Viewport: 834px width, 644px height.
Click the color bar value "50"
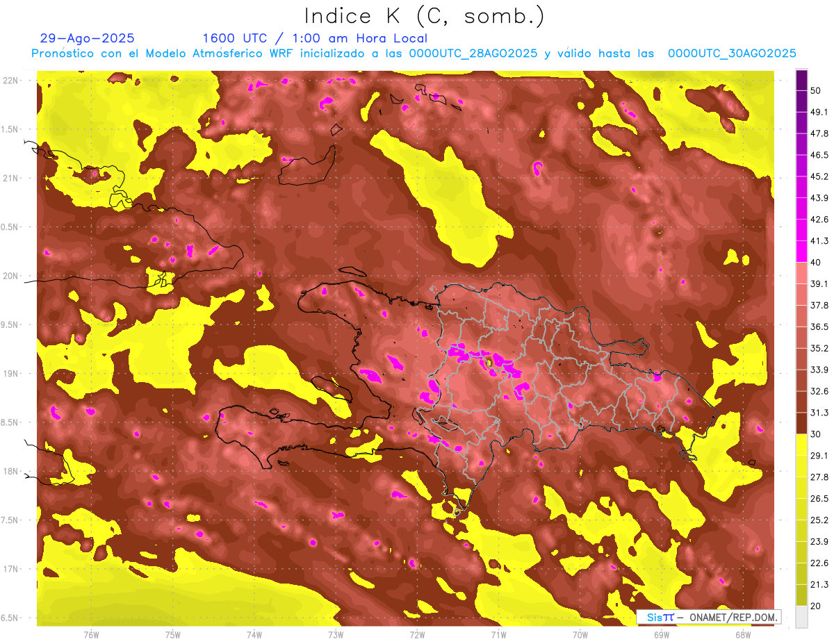pyautogui.click(x=815, y=90)
